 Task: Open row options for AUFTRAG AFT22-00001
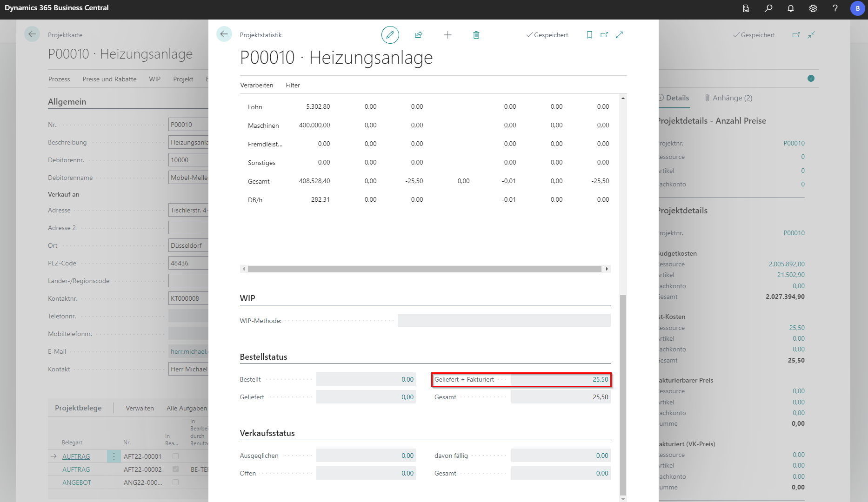click(114, 456)
